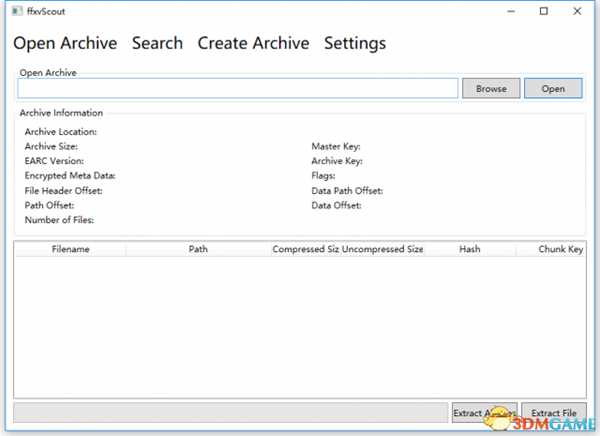This screenshot has width=600, height=436.
Task: Sort by the Path column header
Action: tap(198, 249)
